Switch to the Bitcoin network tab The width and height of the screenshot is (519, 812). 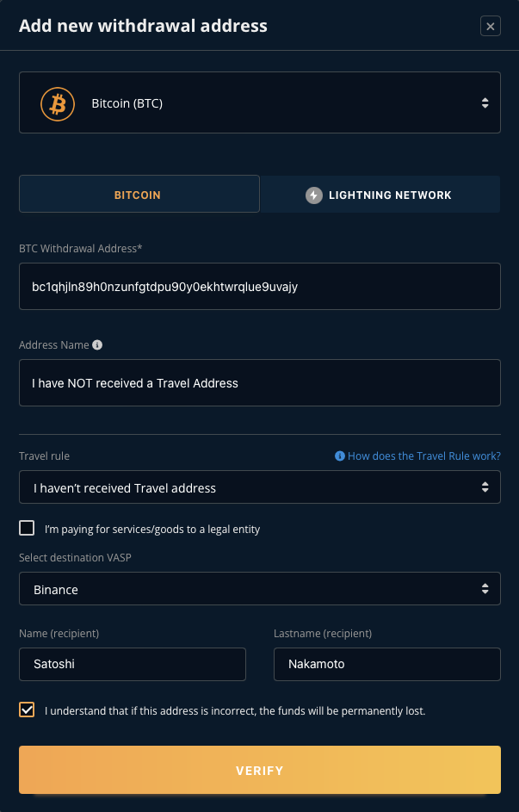click(139, 195)
